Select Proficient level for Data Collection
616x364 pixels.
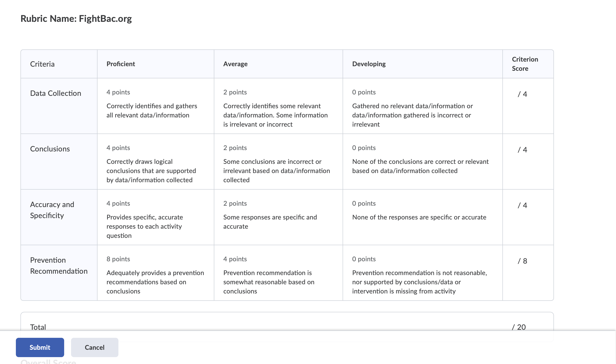[156, 106]
